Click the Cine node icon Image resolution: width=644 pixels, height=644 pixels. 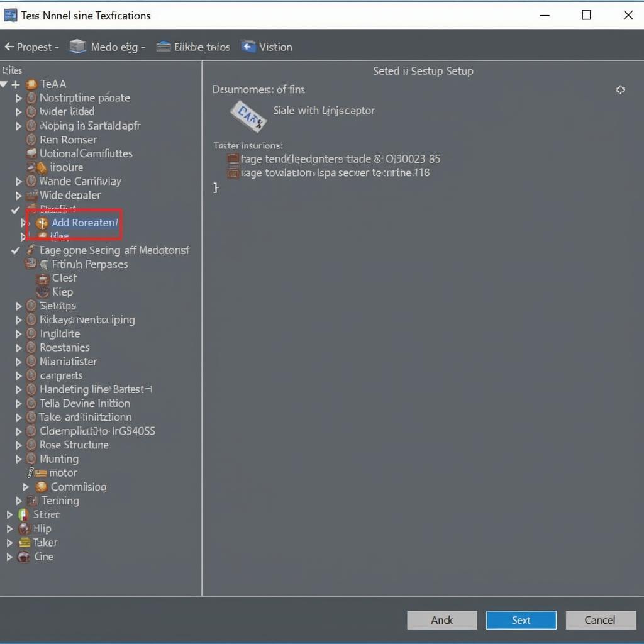24,557
